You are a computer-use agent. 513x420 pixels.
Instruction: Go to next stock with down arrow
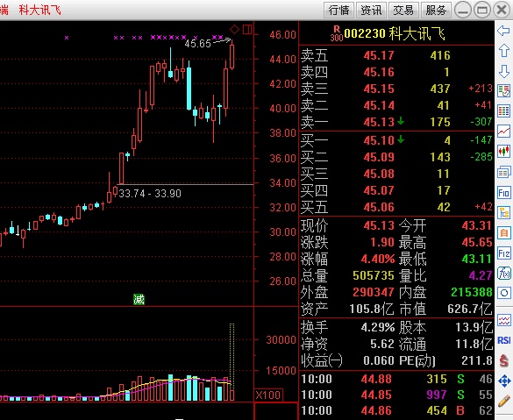click(503, 71)
